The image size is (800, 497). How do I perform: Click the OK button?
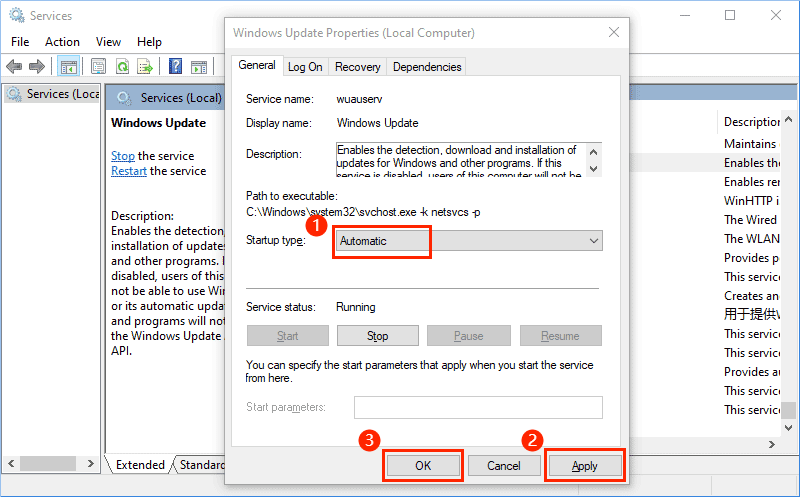[423, 465]
